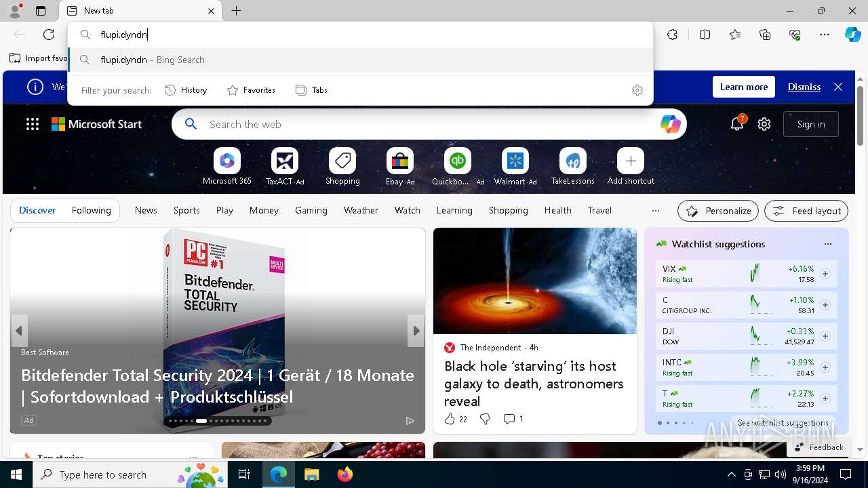Click Add shortcut plus tile

(x=631, y=167)
